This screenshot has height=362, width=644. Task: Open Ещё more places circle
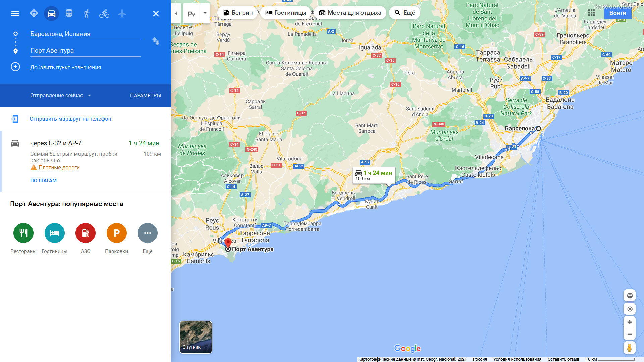148,233
